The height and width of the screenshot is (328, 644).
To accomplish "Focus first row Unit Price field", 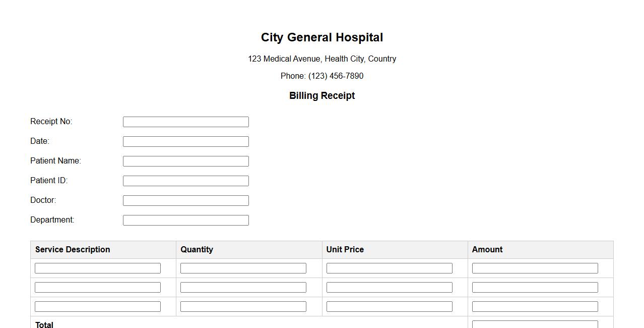I will (389, 268).
